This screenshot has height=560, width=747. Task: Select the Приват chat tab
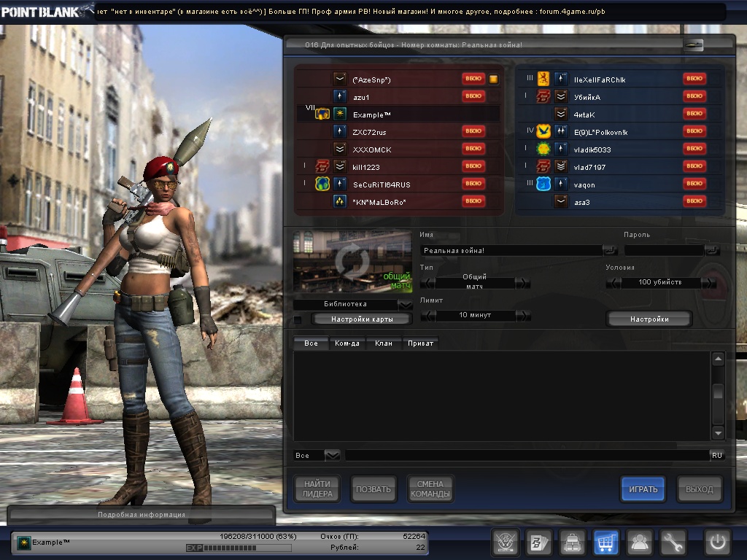pyautogui.click(x=420, y=343)
